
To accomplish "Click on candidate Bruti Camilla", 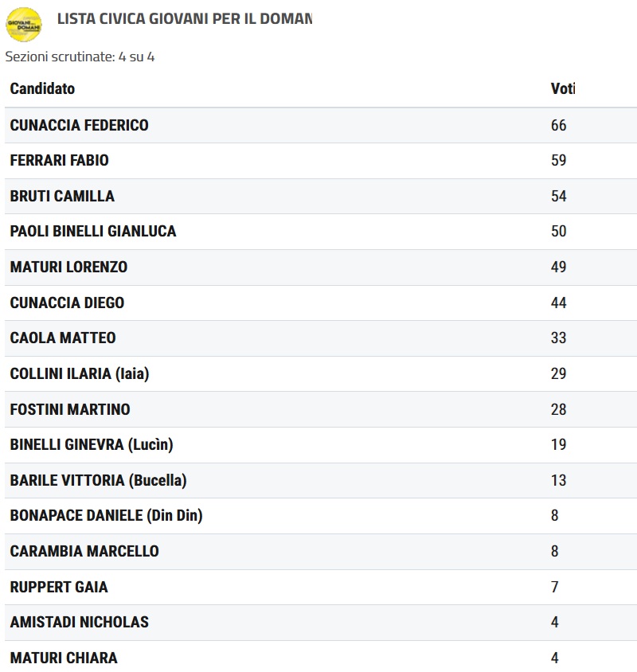I will click(62, 196).
